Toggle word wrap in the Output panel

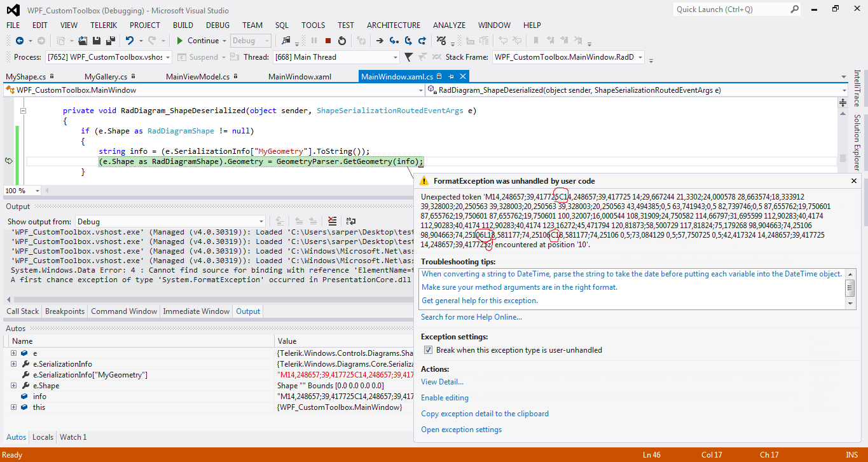351,221
